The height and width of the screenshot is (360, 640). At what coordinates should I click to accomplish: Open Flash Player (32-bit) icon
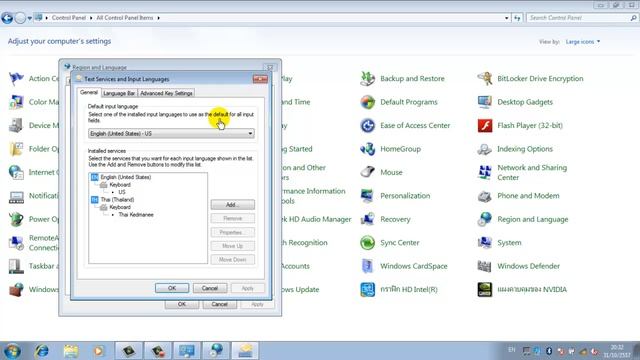(x=484, y=125)
